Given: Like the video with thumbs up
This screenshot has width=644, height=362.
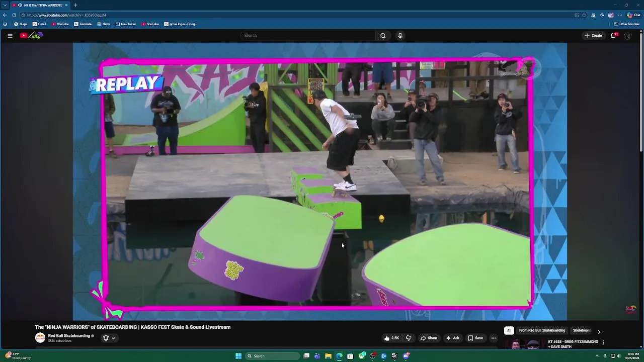Looking at the screenshot, I should 391,338.
